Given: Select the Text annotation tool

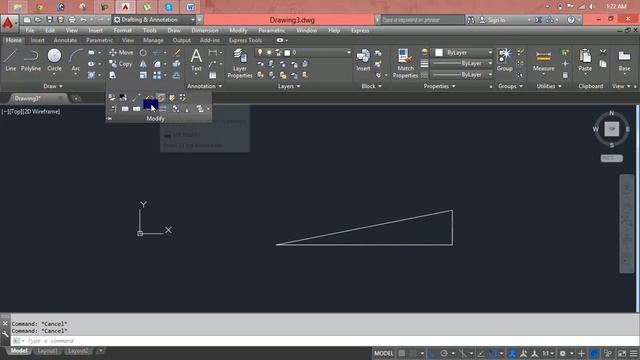Looking at the screenshot, I should click(x=196, y=60).
